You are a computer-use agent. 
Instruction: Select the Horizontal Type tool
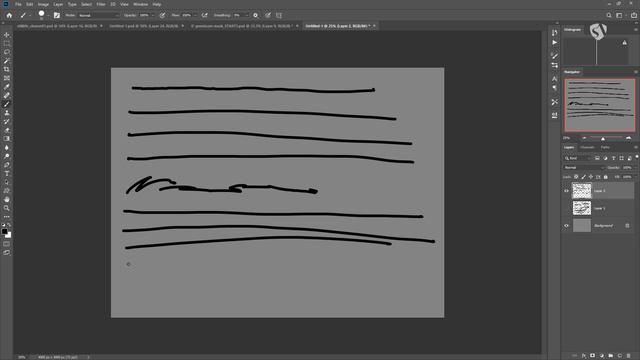[x=7, y=173]
